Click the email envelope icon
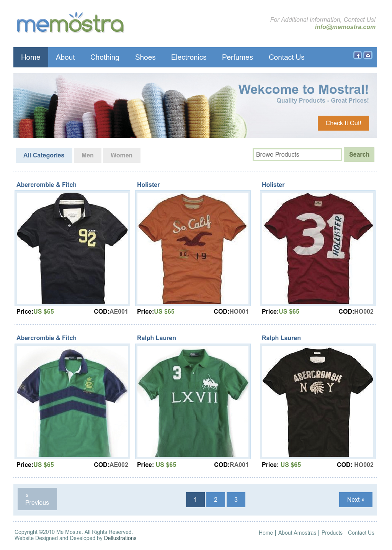This screenshot has height=550, width=392. 368,55
